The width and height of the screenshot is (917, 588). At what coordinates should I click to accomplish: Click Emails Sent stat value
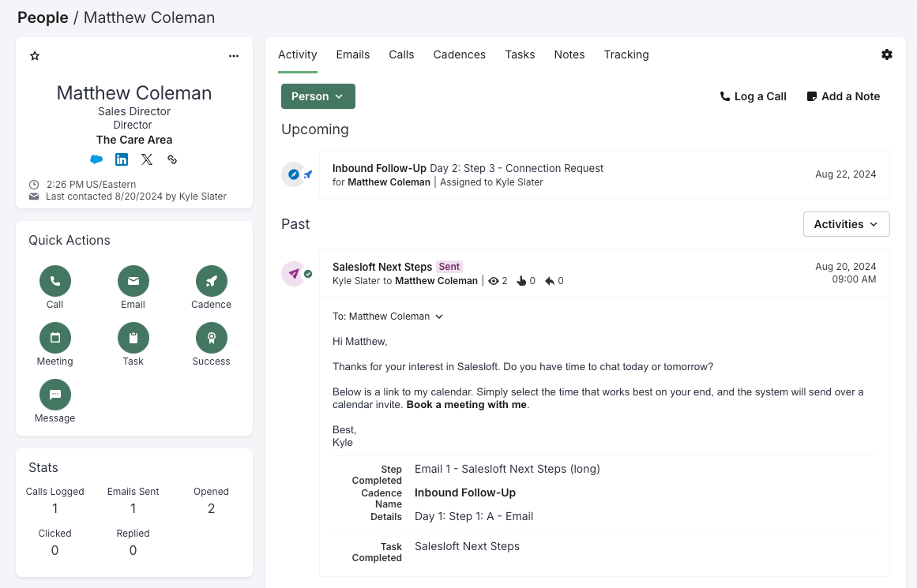coord(133,508)
